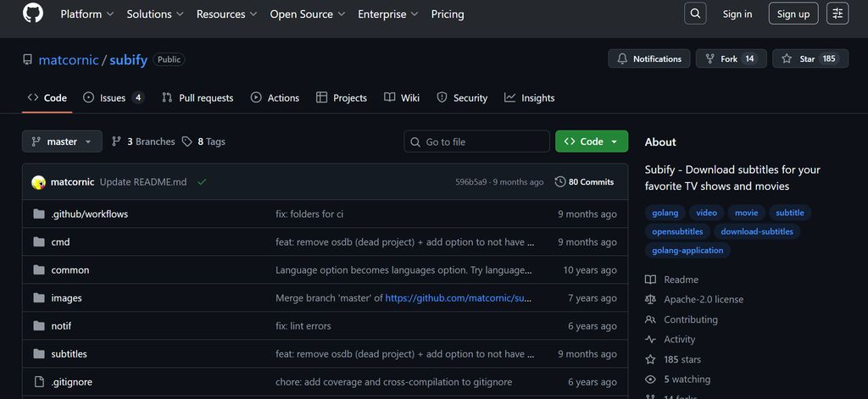868x399 pixels.
Task: Click the golang topic tag
Action: (x=665, y=213)
